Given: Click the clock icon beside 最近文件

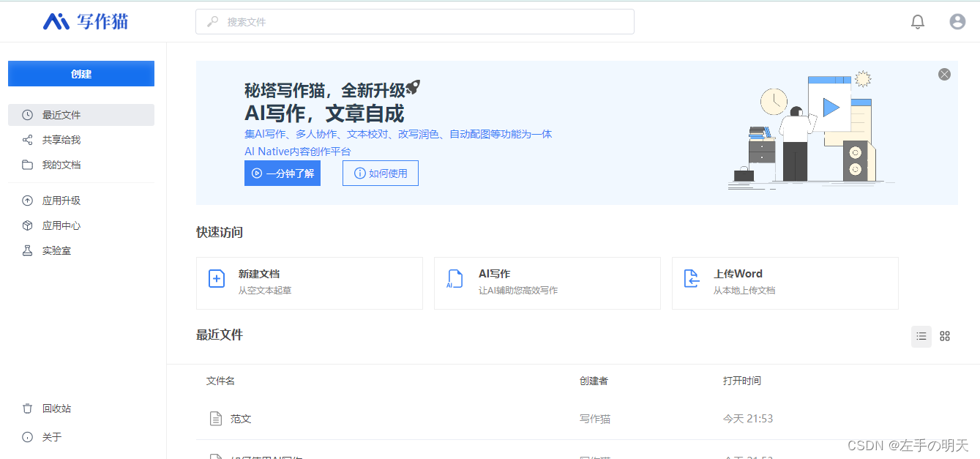Looking at the screenshot, I should click(28, 115).
